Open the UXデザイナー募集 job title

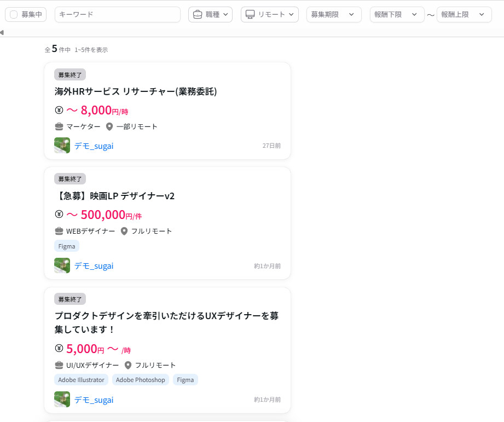pyautogui.click(x=166, y=322)
